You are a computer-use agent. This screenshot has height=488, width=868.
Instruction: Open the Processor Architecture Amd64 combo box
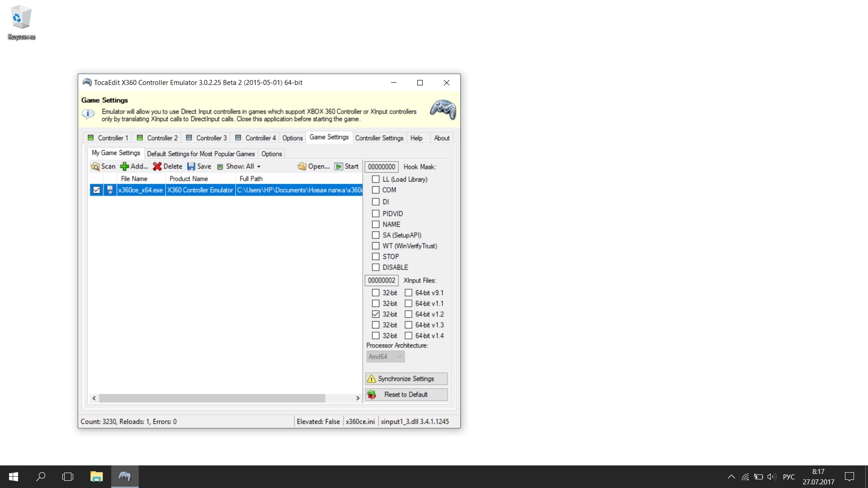click(385, 357)
